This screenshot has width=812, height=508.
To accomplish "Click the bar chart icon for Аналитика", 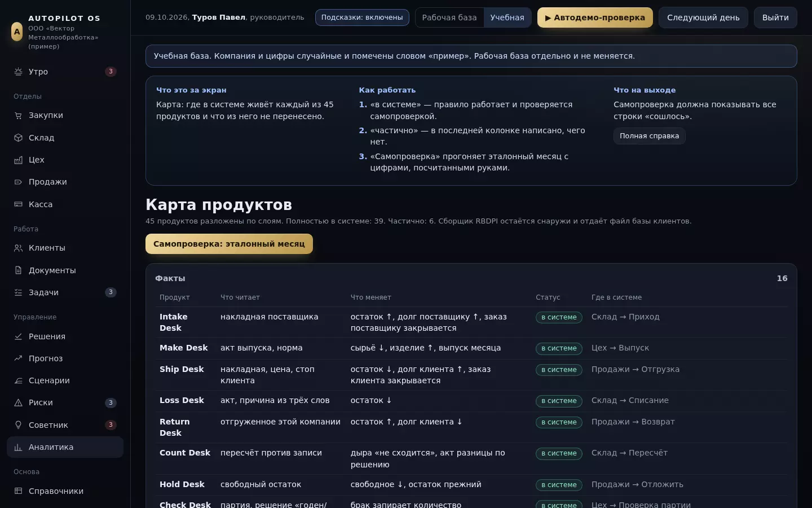I will pyautogui.click(x=18, y=447).
